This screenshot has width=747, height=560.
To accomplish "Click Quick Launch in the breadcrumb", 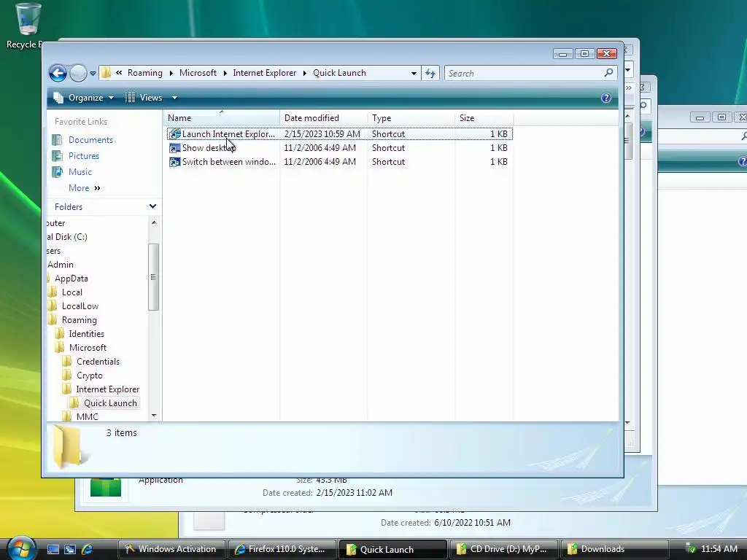I will [339, 73].
